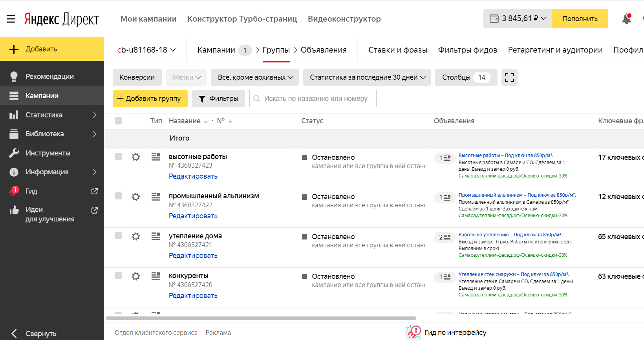Image resolution: width=644 pixels, height=340 pixels.
Task: Click the Гид rocket icon
Action: [14, 191]
